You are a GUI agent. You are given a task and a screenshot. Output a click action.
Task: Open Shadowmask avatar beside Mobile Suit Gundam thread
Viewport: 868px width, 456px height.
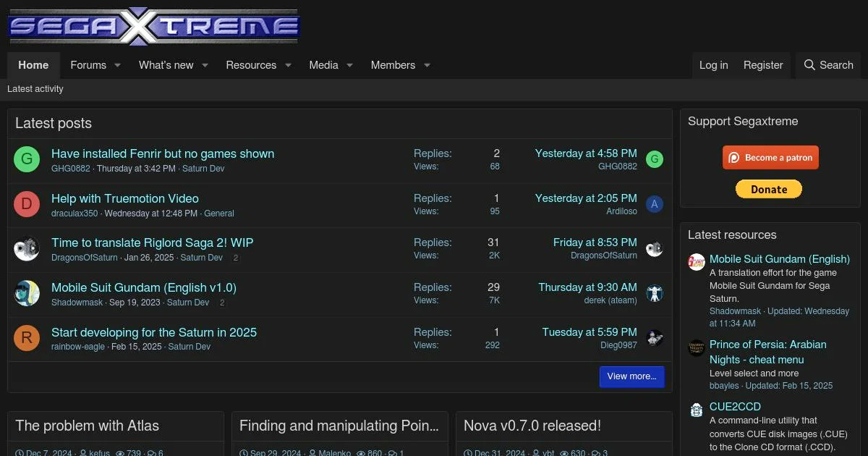point(27,294)
